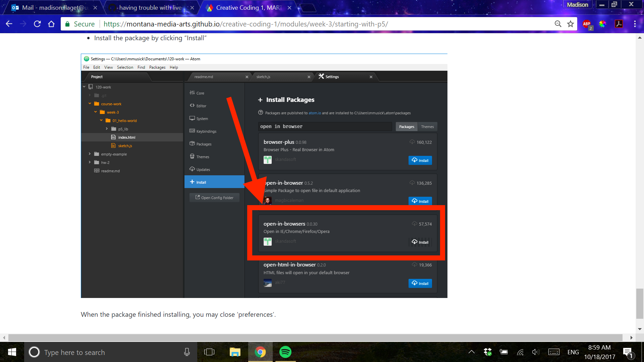Open Chrome's three-dot menu
Image resolution: width=644 pixels, height=362 pixels.
tap(635, 24)
